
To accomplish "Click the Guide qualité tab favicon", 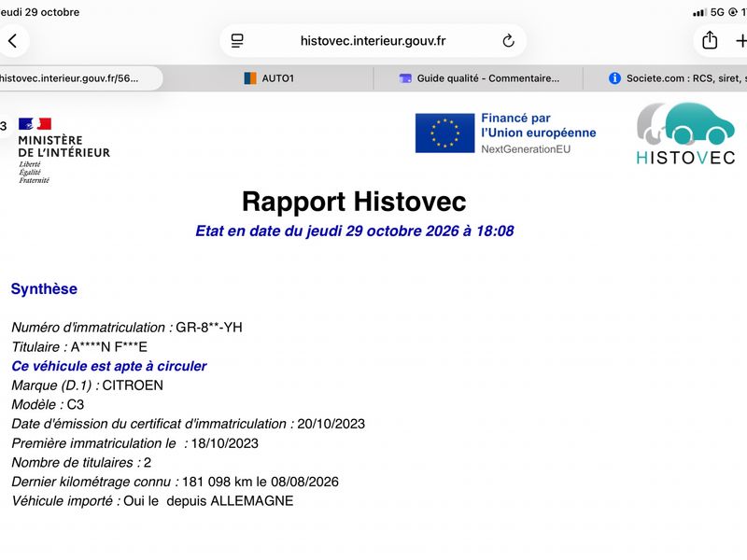I will [405, 78].
